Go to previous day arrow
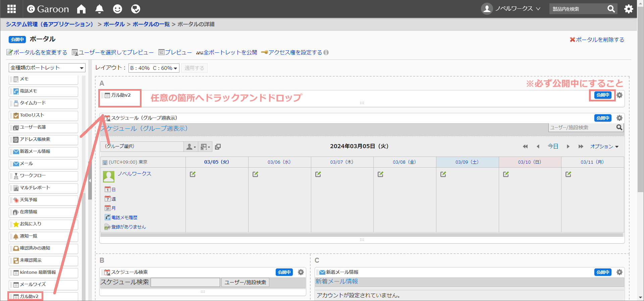Image resolution: width=644 pixels, height=301 pixels. pyautogui.click(x=538, y=146)
